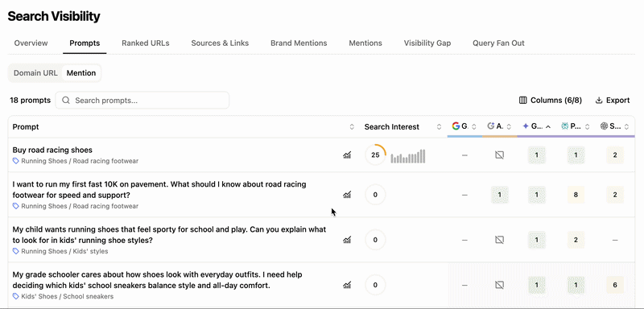Open trend chart icon for Buy road racing shoes

[x=347, y=155]
